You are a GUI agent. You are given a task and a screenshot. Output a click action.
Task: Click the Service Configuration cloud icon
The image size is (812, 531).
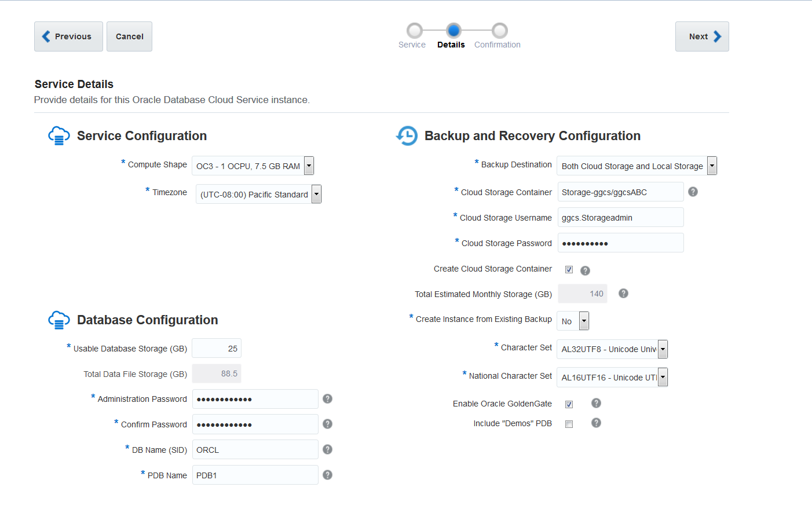[58, 135]
